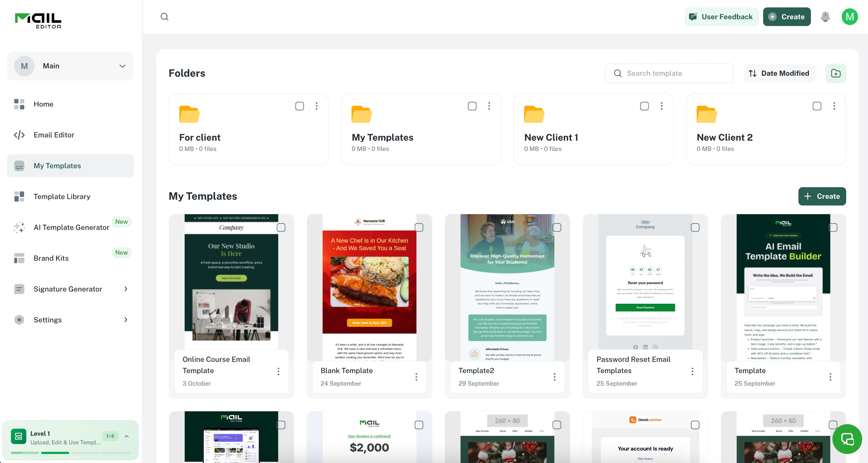Screen dimensions: 868x463
Task: Open Brand Kits in the sidebar
Action: pyautogui.click(x=71, y=258)
